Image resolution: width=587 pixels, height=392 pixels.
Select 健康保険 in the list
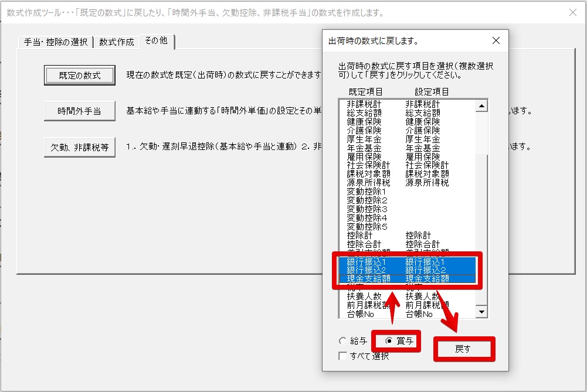click(x=399, y=121)
